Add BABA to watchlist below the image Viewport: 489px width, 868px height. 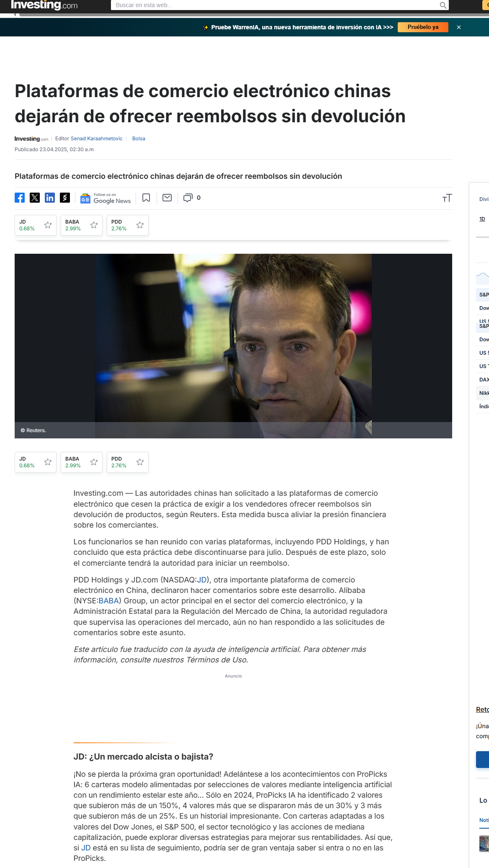pos(94,462)
